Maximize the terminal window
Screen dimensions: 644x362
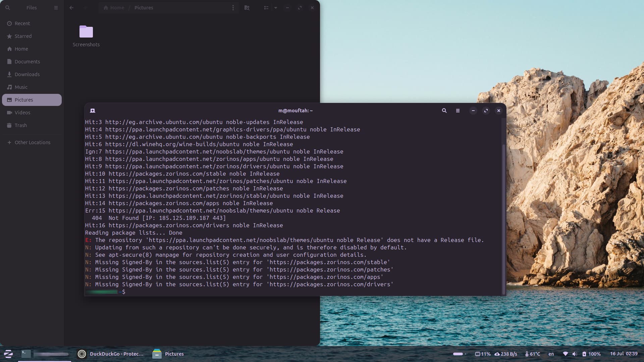(x=486, y=111)
